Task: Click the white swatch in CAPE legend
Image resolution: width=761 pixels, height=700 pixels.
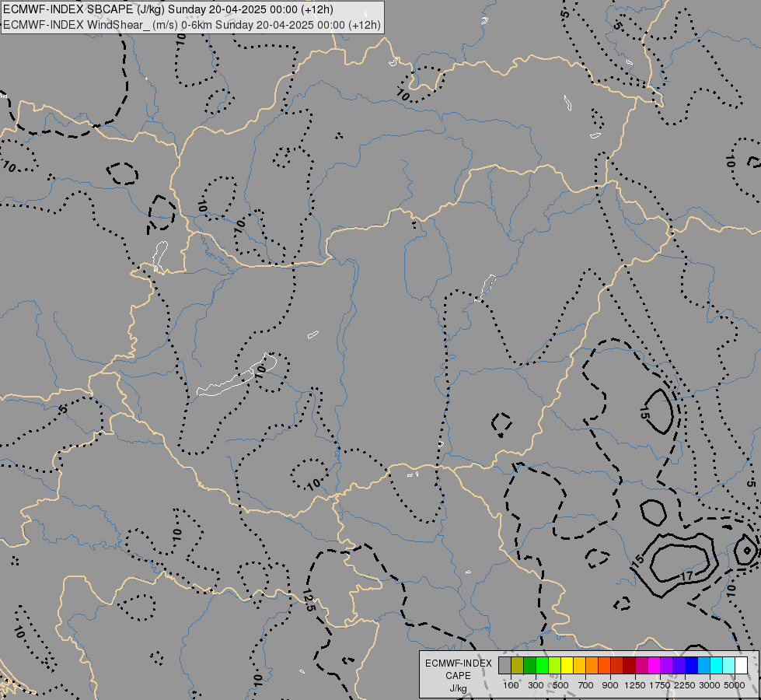Action: point(741,665)
